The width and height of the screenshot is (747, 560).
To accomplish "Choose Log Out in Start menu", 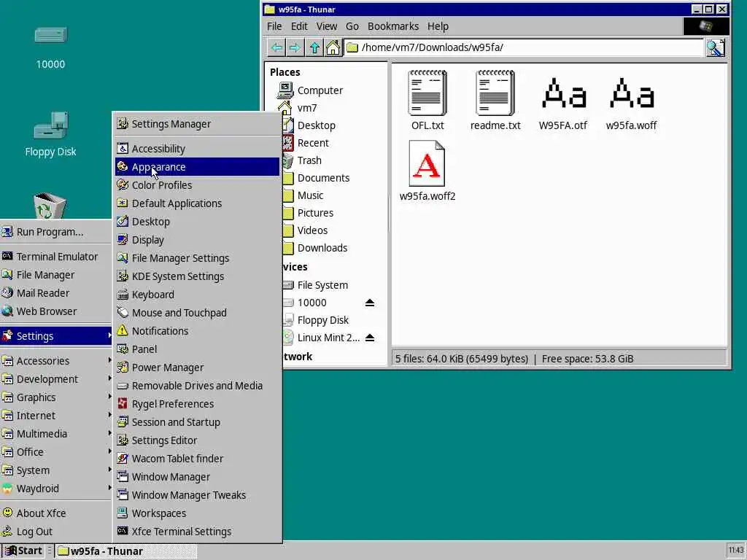I will click(56, 532).
